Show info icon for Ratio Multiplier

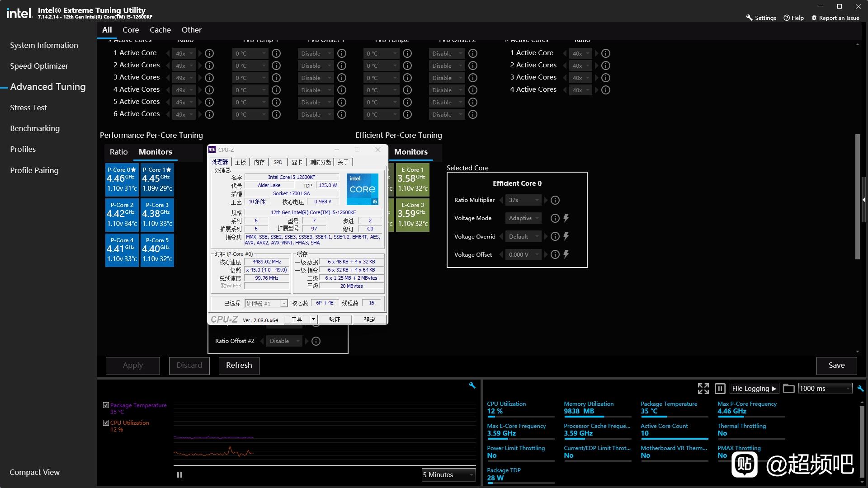coord(555,200)
